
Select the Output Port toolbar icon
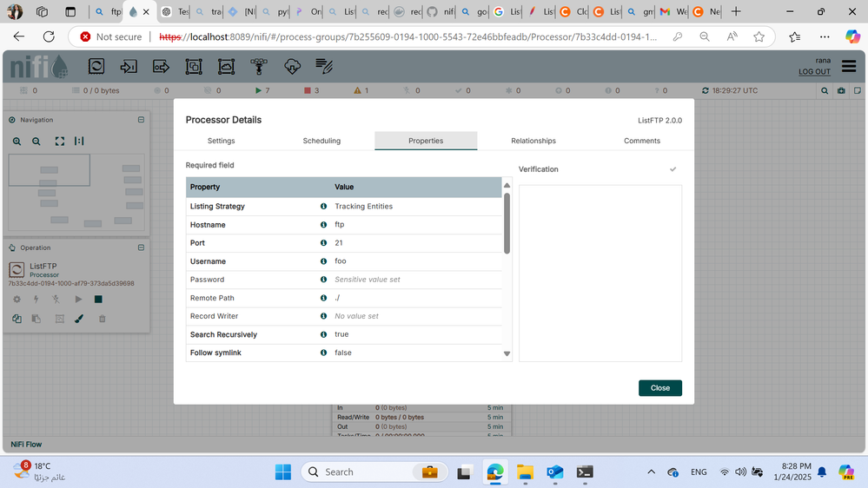click(161, 66)
